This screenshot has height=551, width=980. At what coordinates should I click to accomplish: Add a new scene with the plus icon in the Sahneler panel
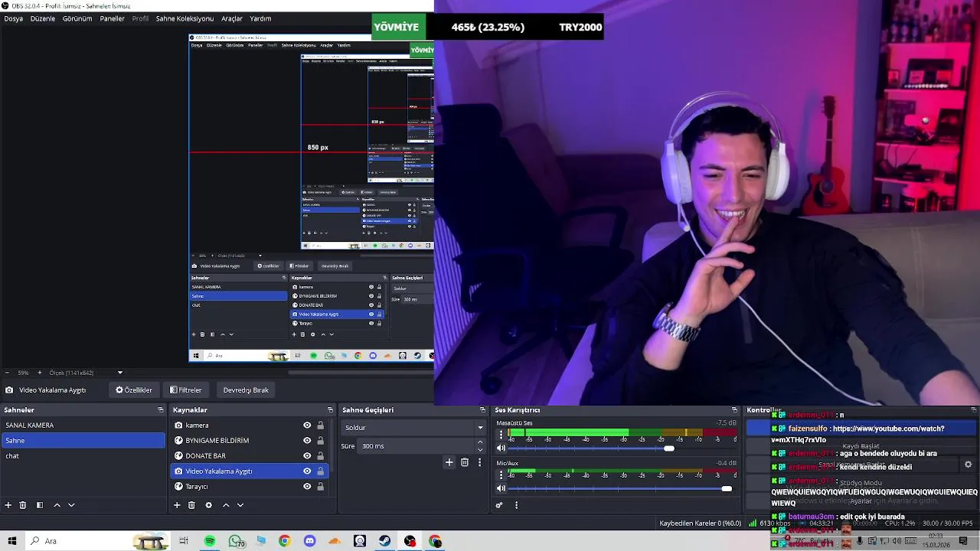tap(8, 505)
